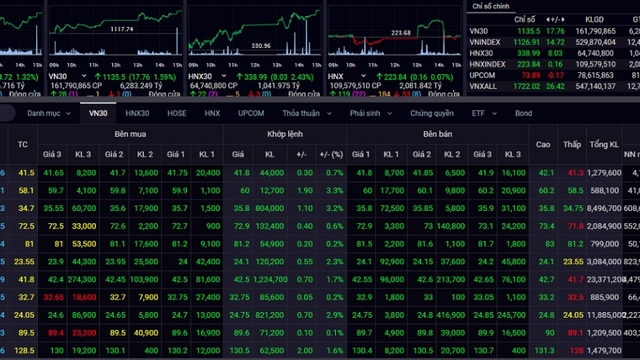This screenshot has height=360, width=640.
Task: Select HNXINDEX row in index panel
Action: 553,64
